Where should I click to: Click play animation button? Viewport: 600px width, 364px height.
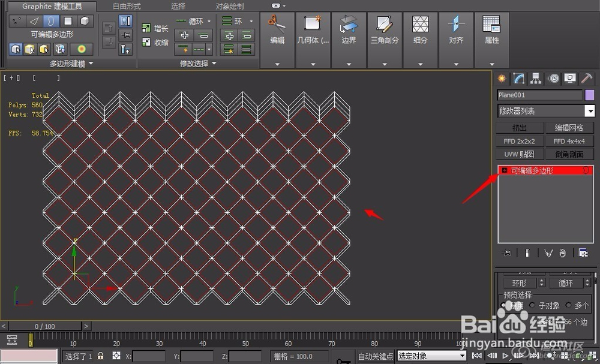point(505,356)
